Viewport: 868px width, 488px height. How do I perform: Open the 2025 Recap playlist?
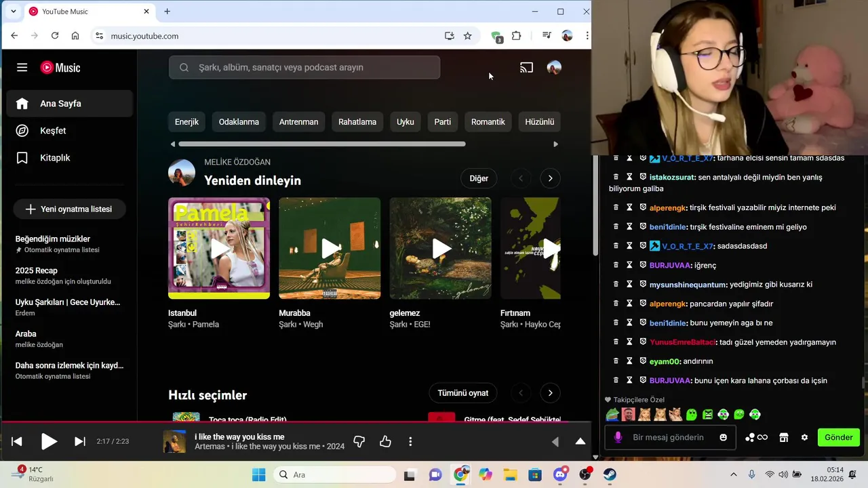70,275
